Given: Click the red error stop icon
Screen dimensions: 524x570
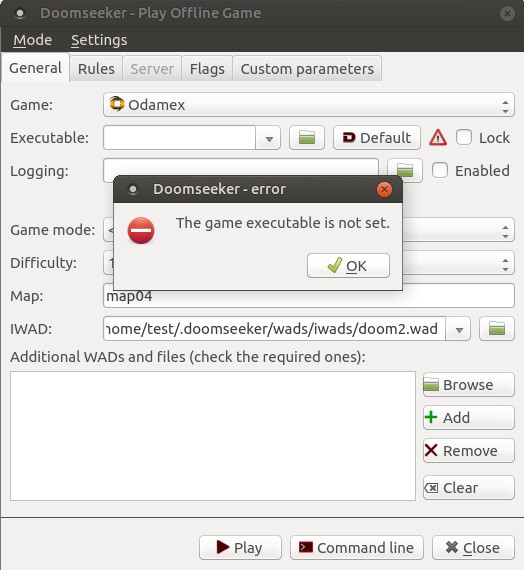Looking at the screenshot, I should point(141,230).
